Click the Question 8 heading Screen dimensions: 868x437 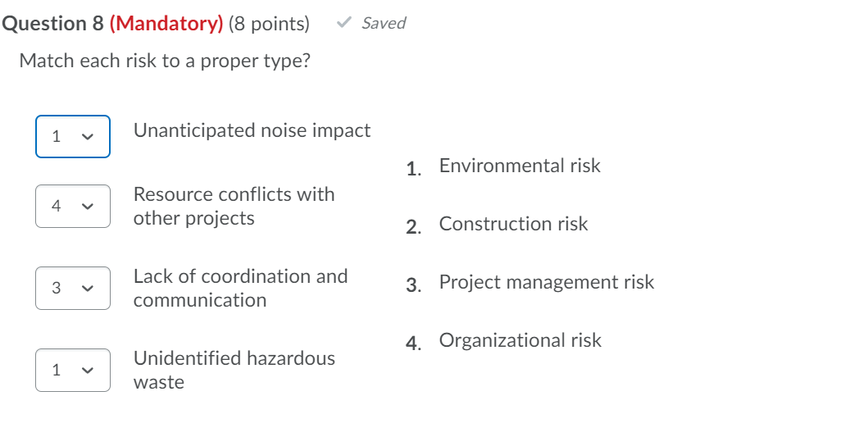[52, 24]
